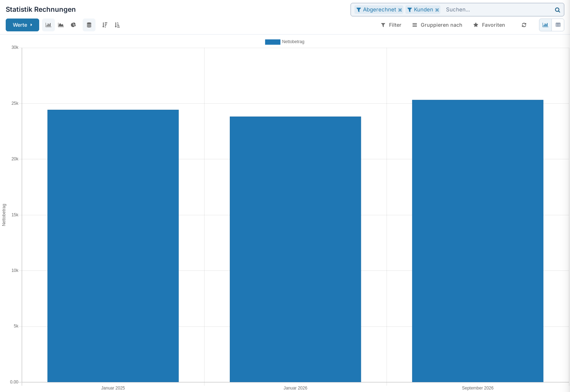
Task: Open the Filter dropdown menu
Action: [x=391, y=25]
